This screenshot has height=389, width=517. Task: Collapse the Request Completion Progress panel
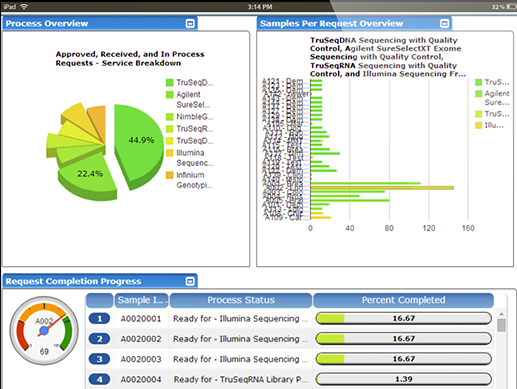190,281
